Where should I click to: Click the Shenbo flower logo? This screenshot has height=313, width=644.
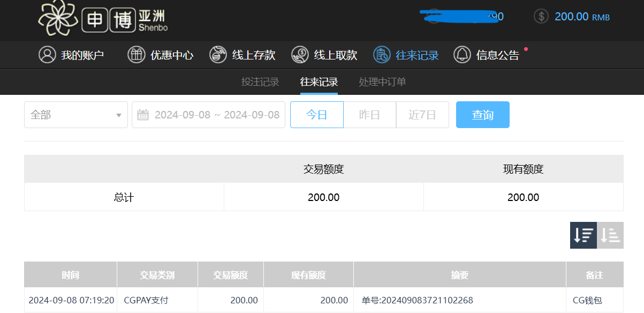click(x=58, y=18)
